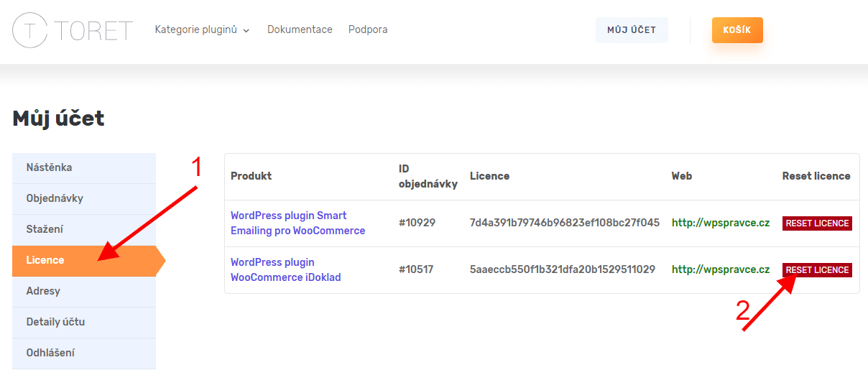Open the Podpora menu item
The width and height of the screenshot is (868, 388).
368,29
